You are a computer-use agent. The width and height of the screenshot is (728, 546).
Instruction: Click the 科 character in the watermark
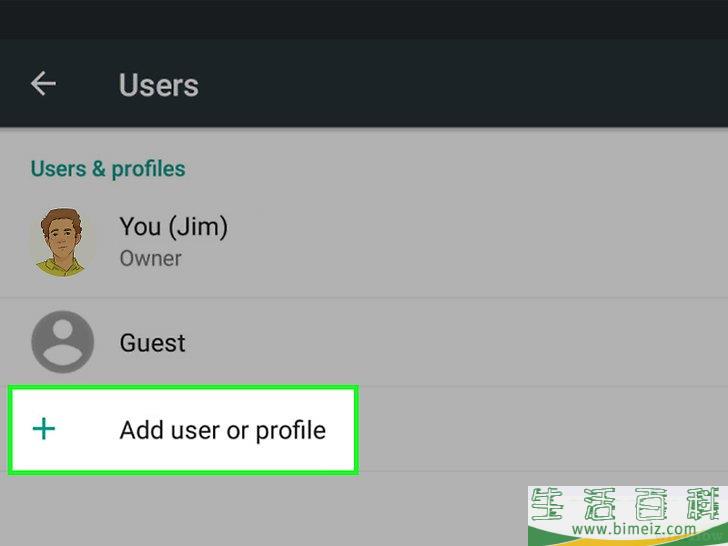(706, 504)
